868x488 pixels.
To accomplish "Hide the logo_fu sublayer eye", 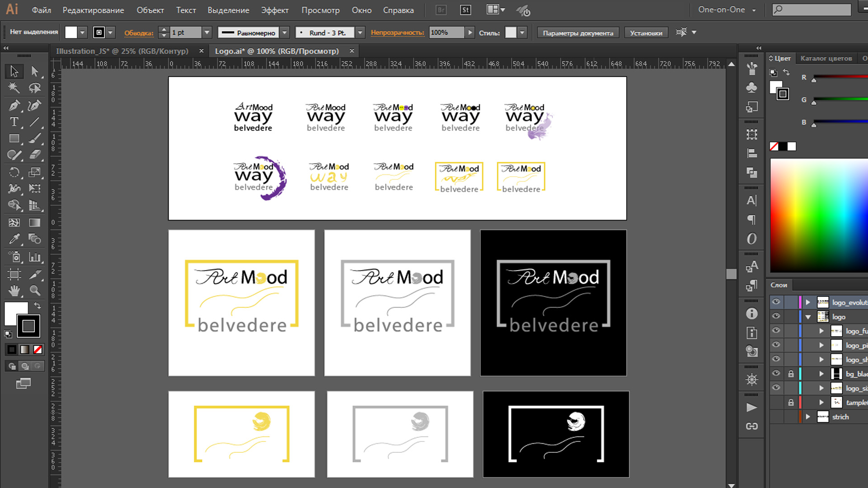I will (776, 330).
